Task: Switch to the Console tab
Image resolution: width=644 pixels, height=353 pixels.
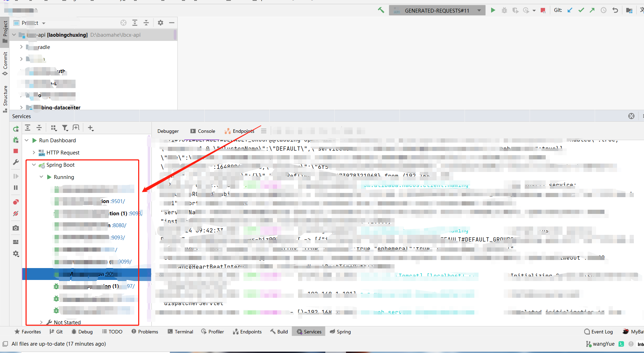Action: tap(206, 131)
